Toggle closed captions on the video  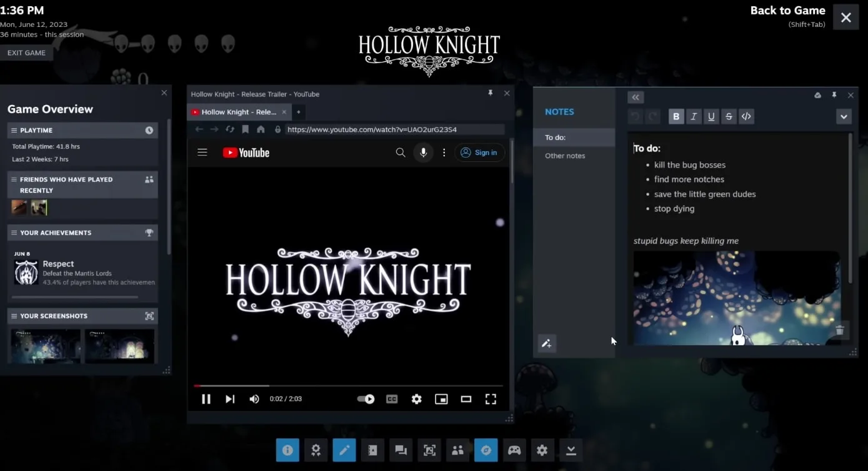392,399
